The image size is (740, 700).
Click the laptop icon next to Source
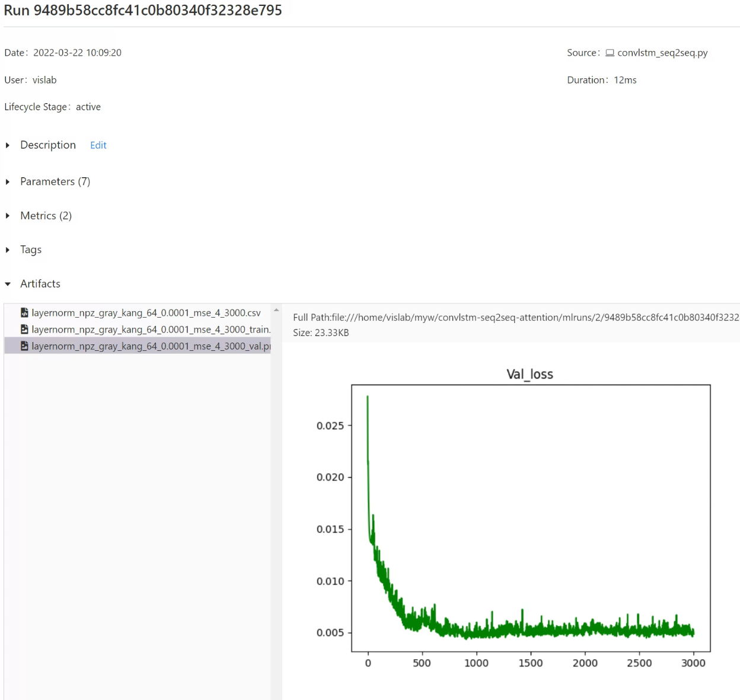(610, 52)
